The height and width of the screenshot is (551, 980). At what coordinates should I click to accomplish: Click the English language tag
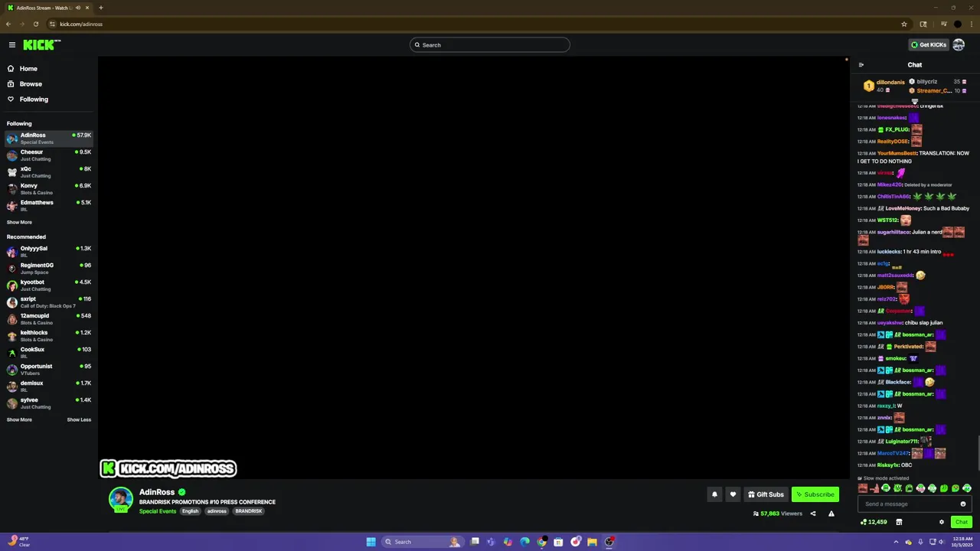(190, 511)
